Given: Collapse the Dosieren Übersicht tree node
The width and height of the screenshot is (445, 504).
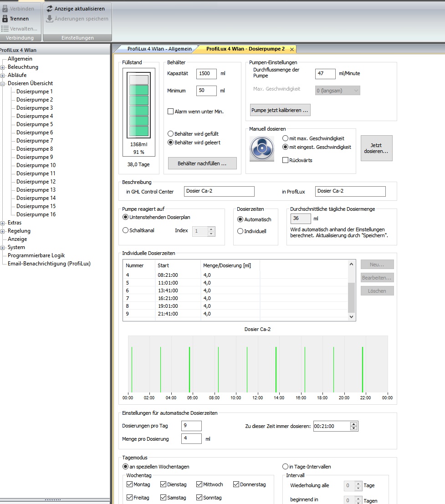Looking at the screenshot, I should (3, 83).
